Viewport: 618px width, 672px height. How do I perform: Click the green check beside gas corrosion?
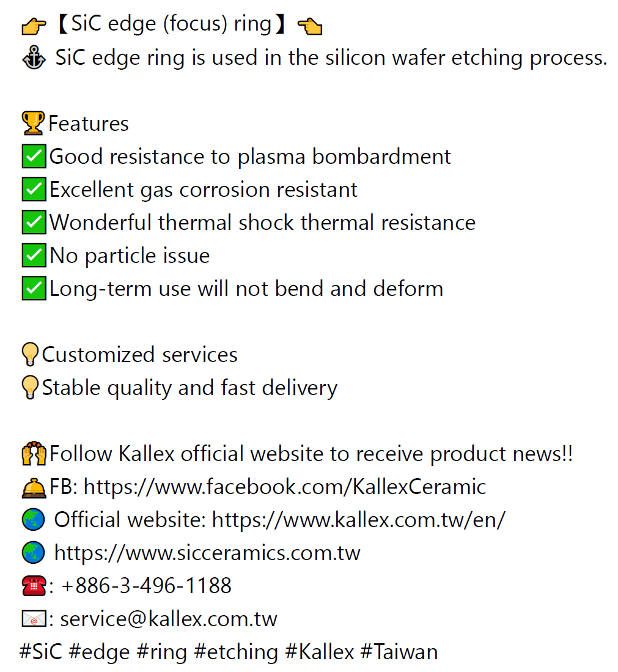(33, 190)
